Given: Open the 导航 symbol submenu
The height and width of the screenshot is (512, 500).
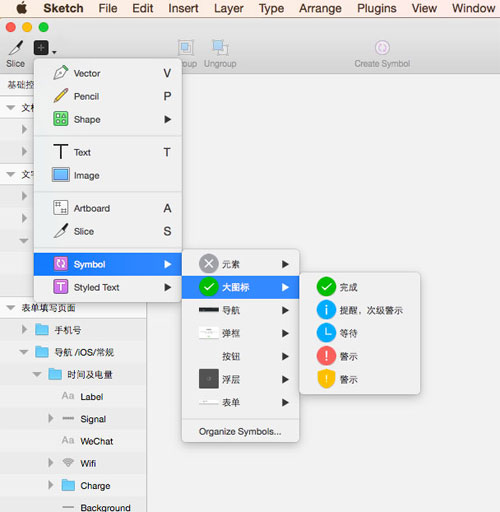Looking at the screenshot, I should pos(240,310).
